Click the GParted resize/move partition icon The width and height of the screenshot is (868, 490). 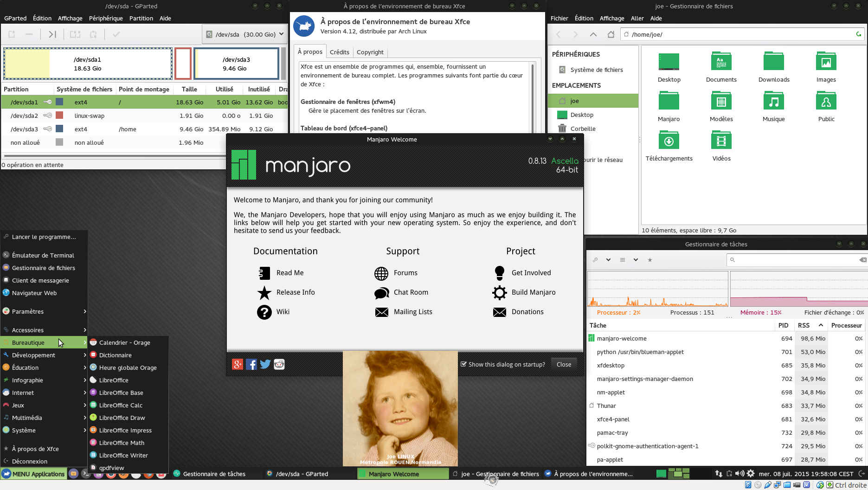pos(52,34)
